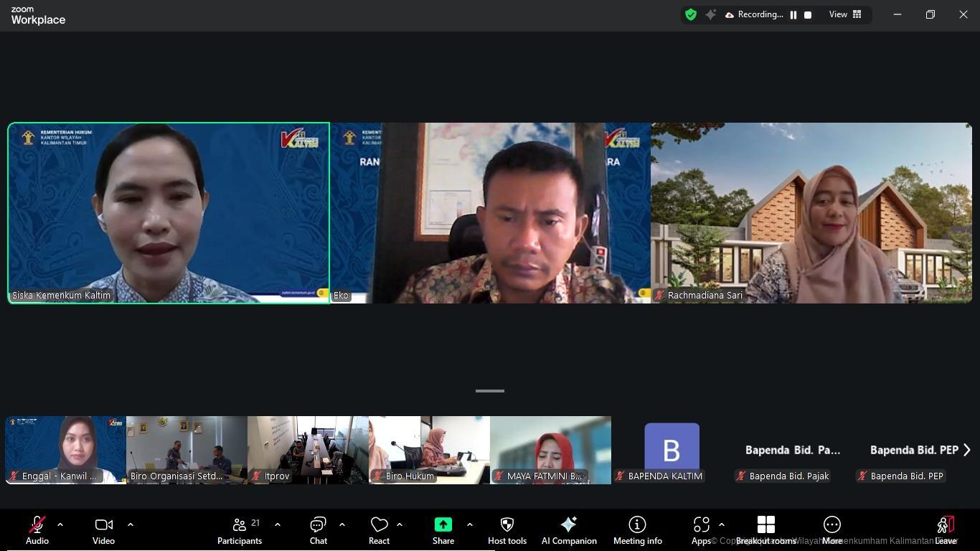Viewport: 980px width, 551px height.
Task: Open React emoji picker
Action: (379, 530)
